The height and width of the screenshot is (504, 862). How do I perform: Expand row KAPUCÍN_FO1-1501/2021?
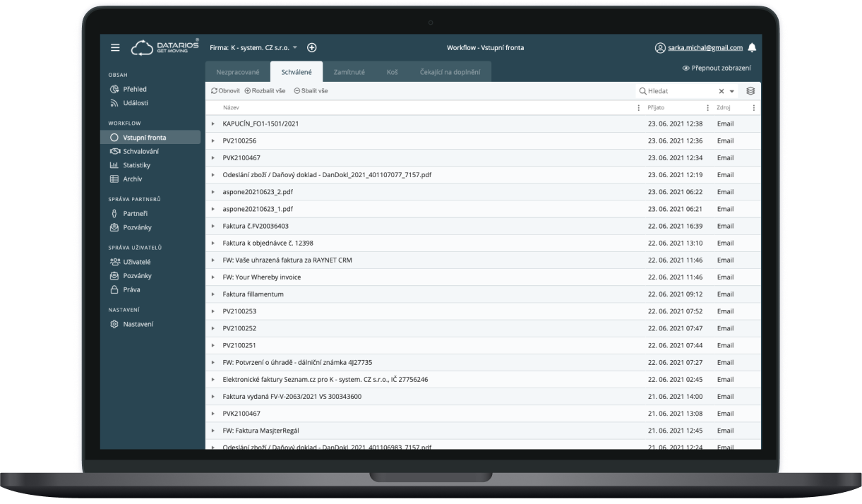[x=212, y=124]
